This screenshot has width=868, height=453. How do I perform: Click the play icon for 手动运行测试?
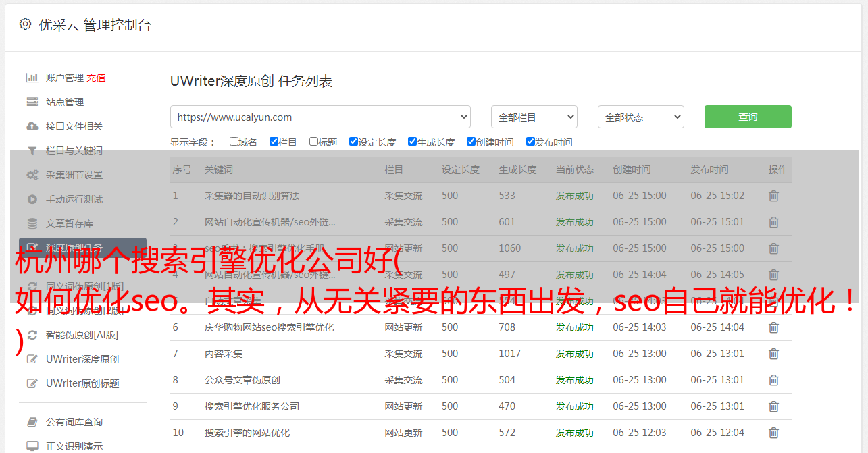[x=32, y=199]
